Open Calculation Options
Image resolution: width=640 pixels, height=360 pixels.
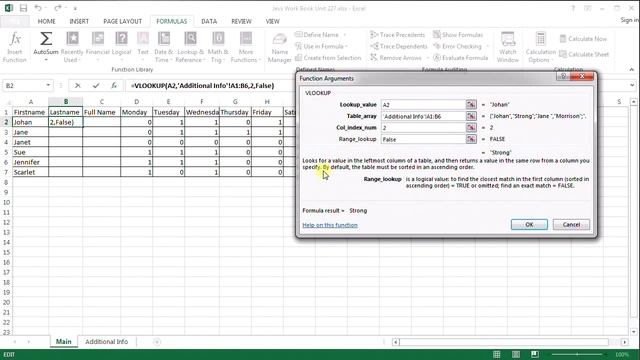(x=540, y=47)
